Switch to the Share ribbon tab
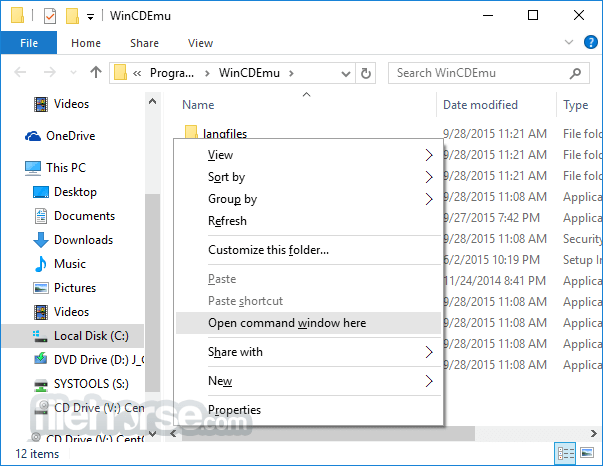This screenshot has height=466, width=603. (x=144, y=43)
